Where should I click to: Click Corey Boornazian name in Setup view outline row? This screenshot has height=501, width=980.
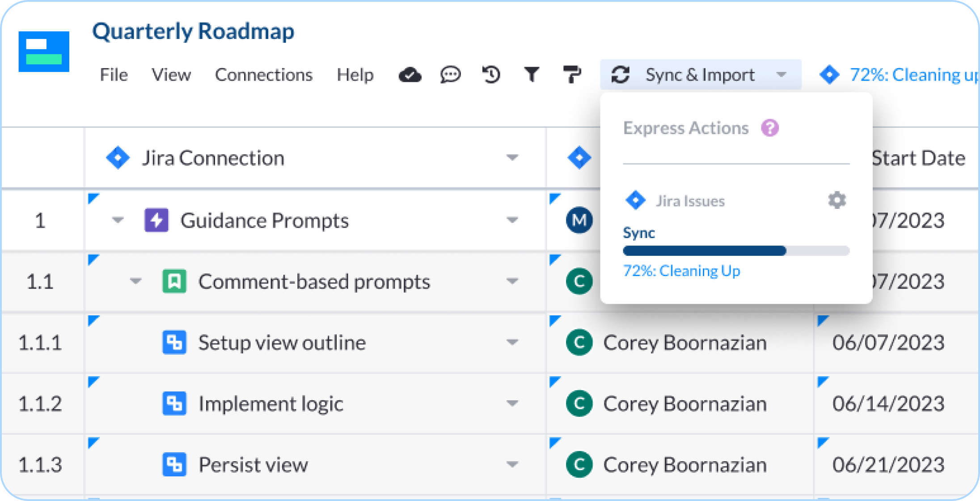pyautogui.click(x=685, y=343)
